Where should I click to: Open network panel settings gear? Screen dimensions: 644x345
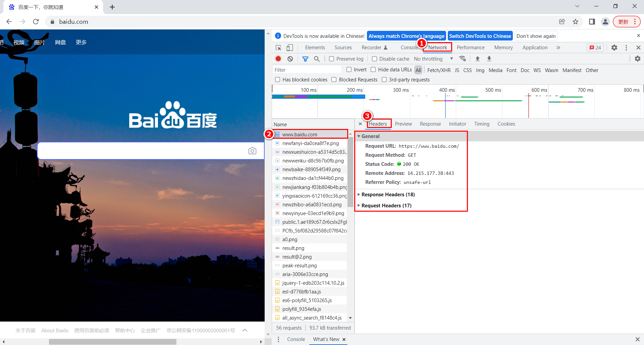pyautogui.click(x=638, y=59)
